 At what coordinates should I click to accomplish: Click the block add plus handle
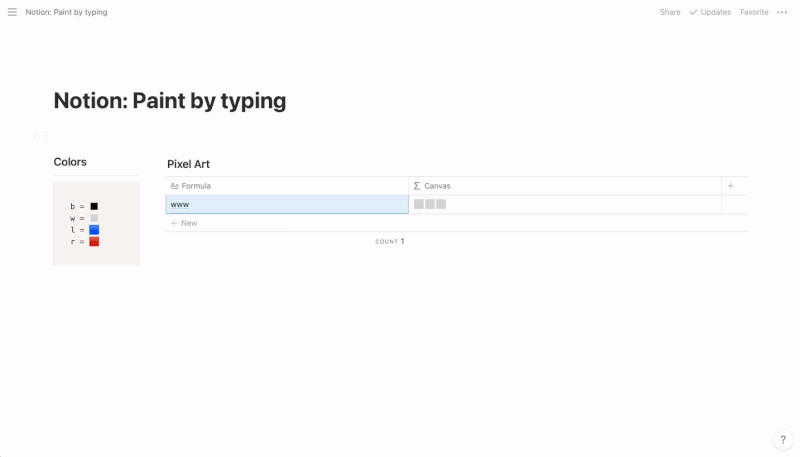point(35,136)
